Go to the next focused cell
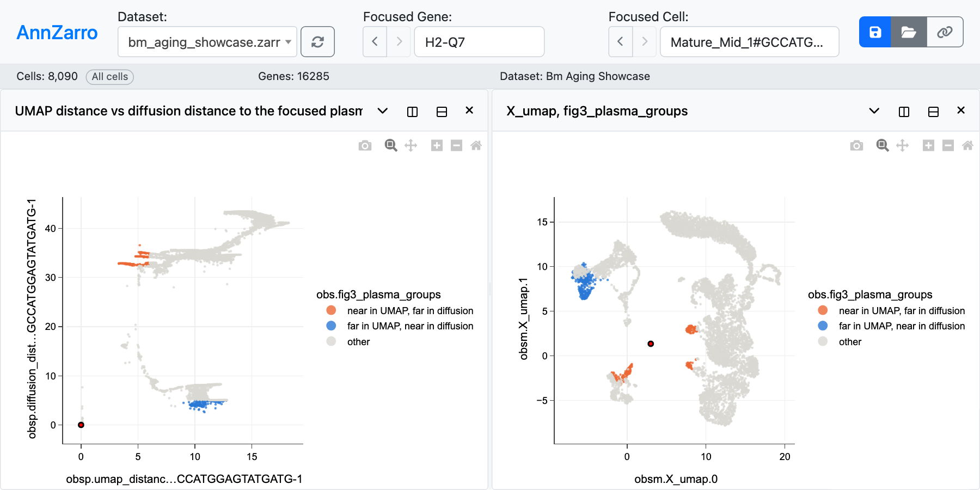Image resolution: width=980 pixels, height=490 pixels. 645,42
